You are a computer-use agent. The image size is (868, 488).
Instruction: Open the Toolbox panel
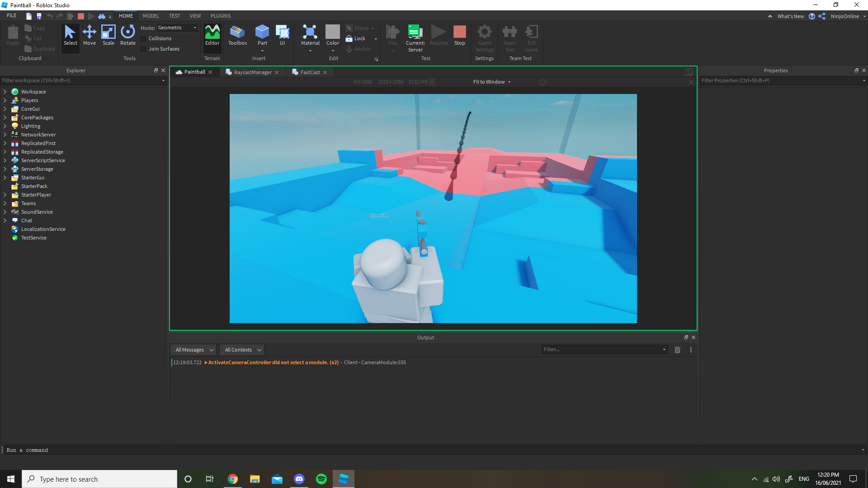click(x=237, y=36)
